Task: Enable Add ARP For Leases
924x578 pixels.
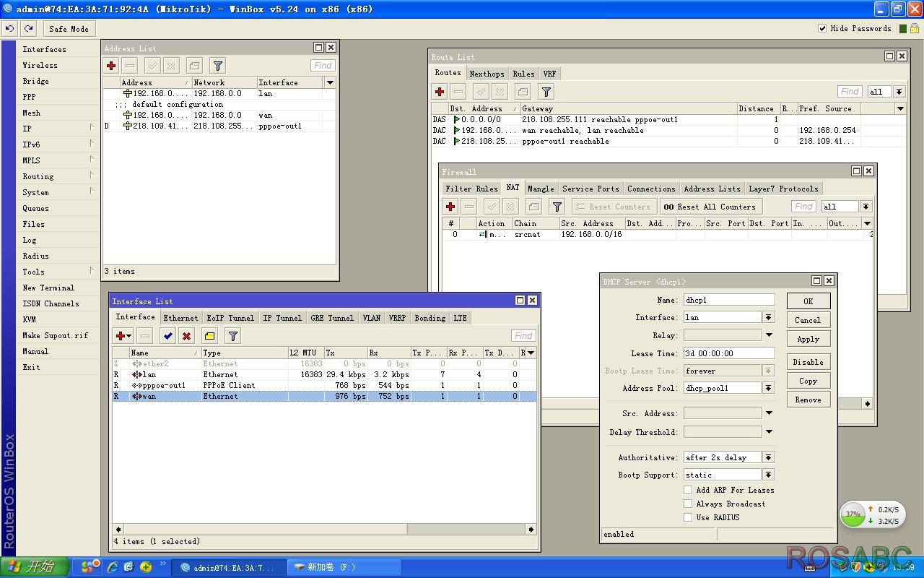Action: click(x=688, y=490)
